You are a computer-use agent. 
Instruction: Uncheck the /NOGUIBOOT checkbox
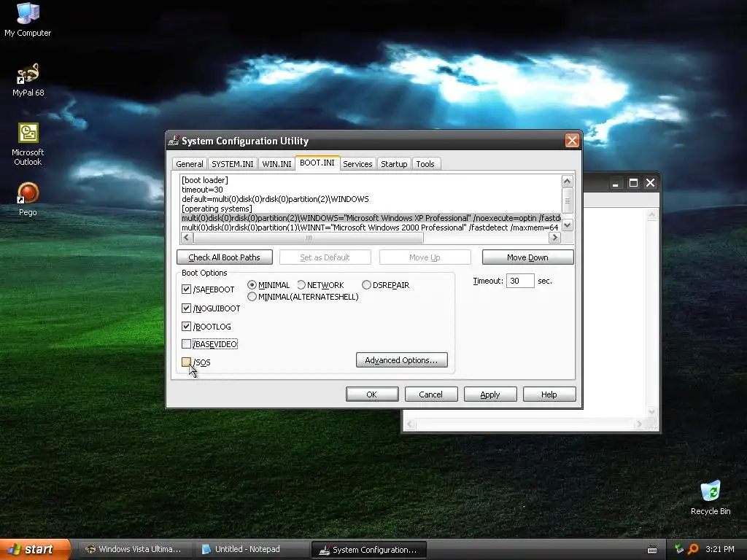tap(186, 308)
